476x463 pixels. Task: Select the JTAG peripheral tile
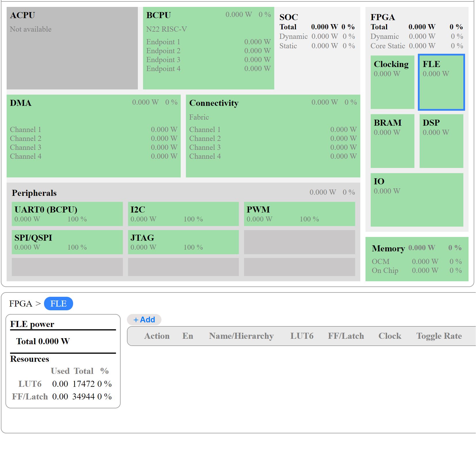[183, 242]
